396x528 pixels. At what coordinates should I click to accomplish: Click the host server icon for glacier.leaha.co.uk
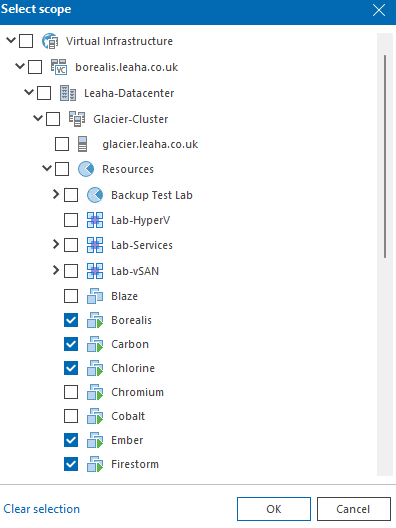[x=82, y=144]
